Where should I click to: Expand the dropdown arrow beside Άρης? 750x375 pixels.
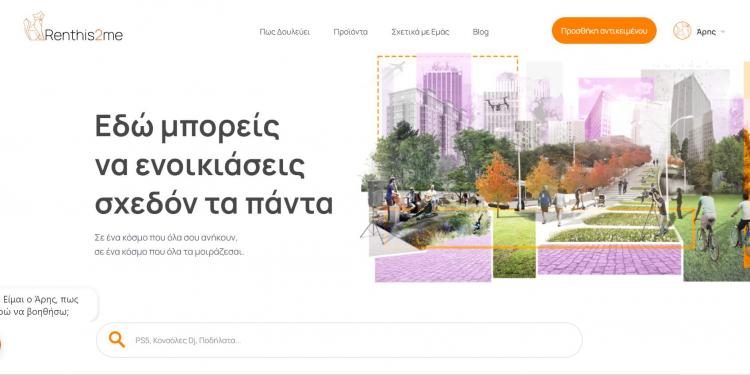723,32
